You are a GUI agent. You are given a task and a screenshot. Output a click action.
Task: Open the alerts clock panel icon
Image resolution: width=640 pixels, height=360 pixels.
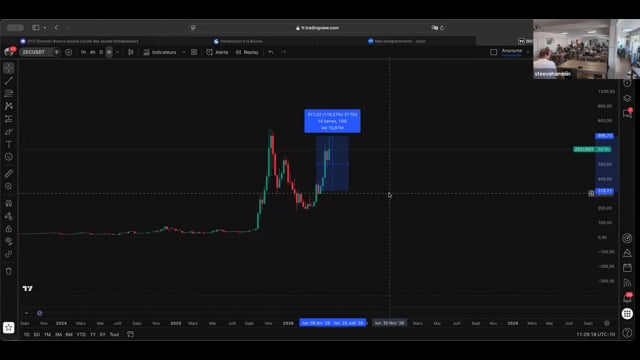pyautogui.click(x=627, y=83)
